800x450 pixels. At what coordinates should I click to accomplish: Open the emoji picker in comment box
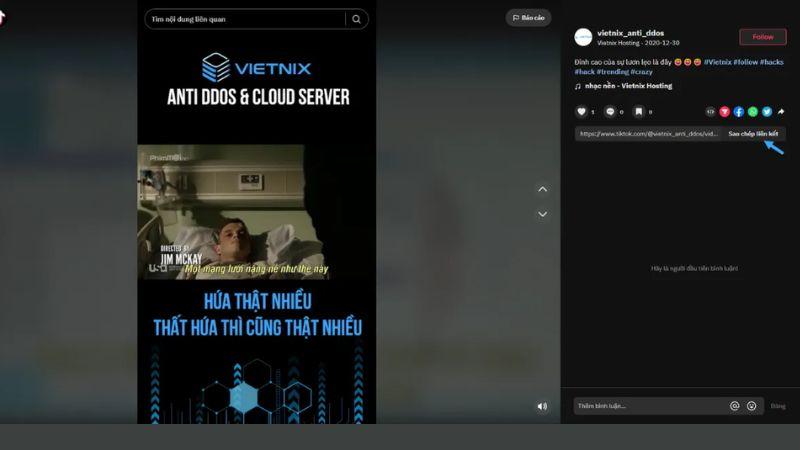(751, 406)
